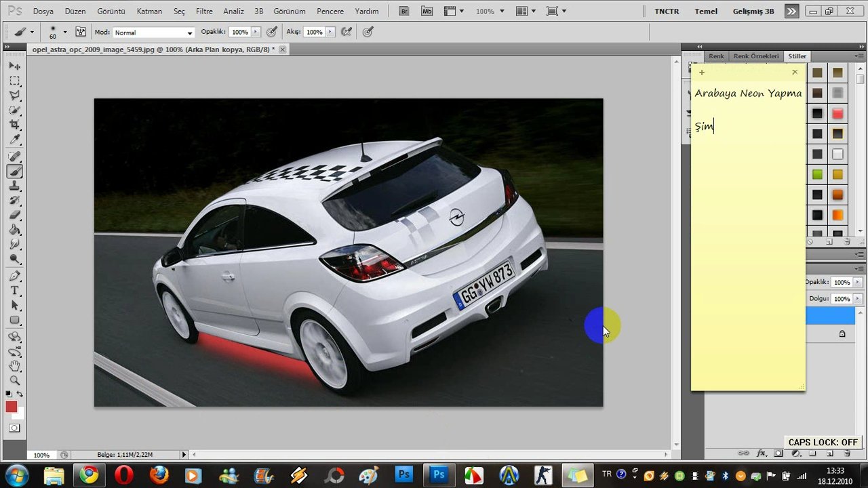
Task: Select the Hand tool
Action: 14,367
